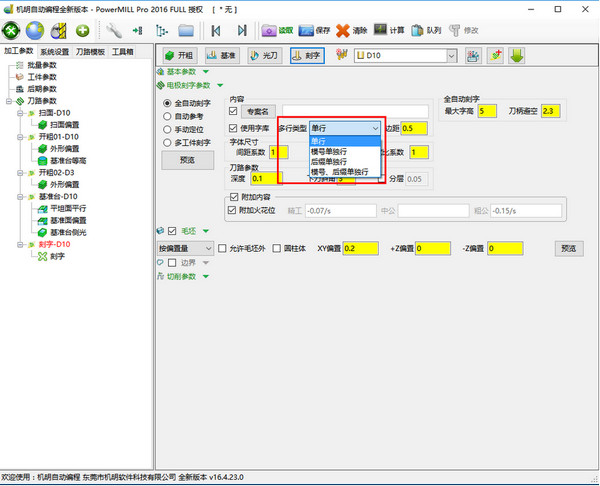Enable the 允许毛坯外 checkbox
The height and width of the screenshot is (486, 600).
(223, 247)
